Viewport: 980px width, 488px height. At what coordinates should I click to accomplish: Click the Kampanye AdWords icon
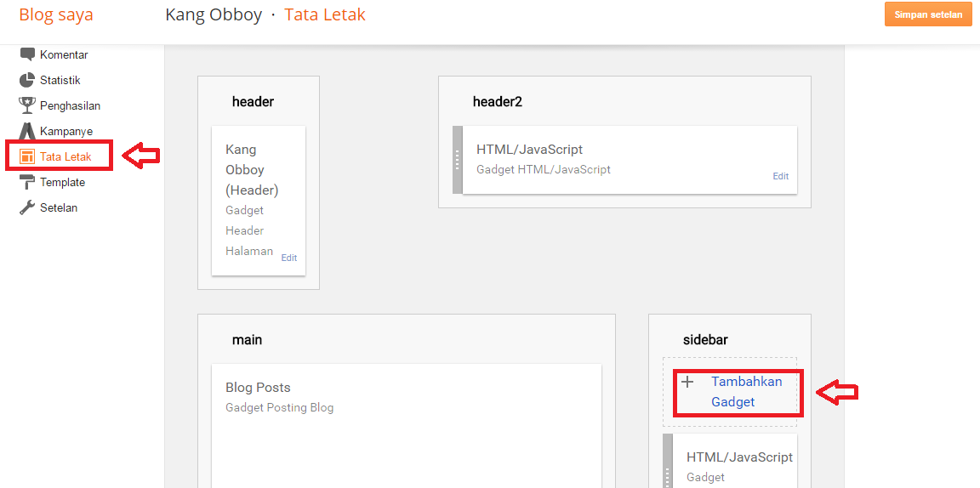pos(27,131)
